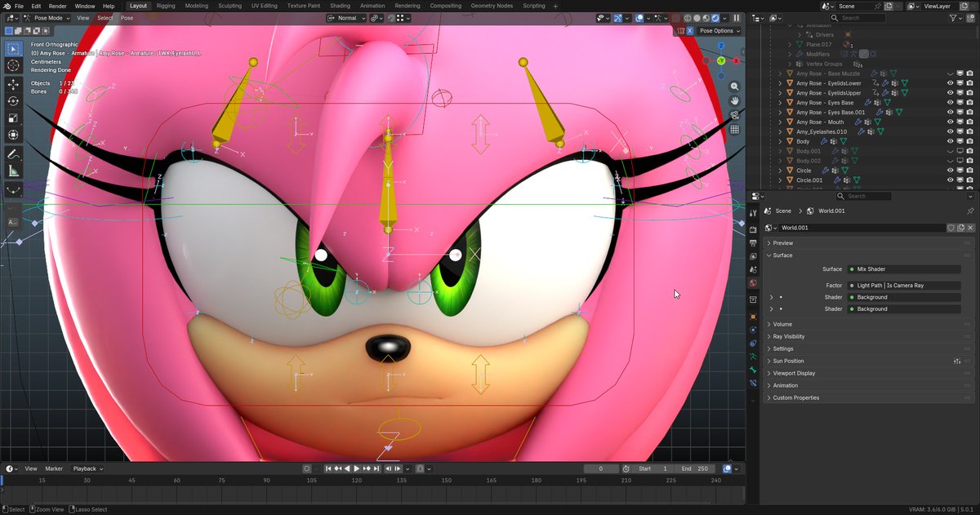Image resolution: width=980 pixels, height=515 pixels.
Task: Open the File menu
Action: 19,6
